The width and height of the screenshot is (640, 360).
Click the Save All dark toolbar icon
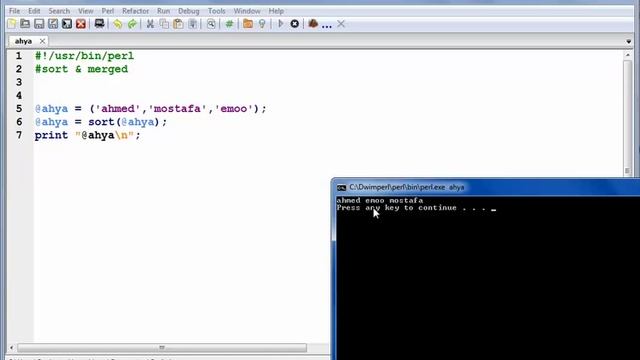click(67, 24)
